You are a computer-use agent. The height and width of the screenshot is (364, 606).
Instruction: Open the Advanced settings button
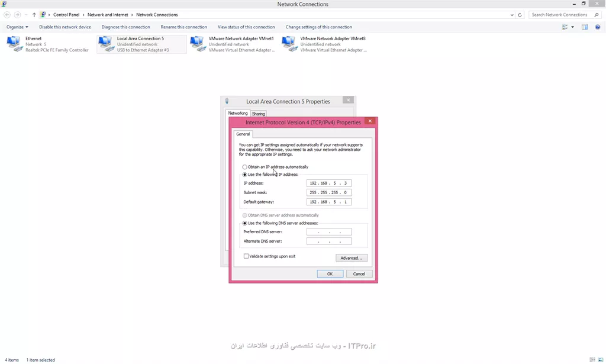pos(352,258)
